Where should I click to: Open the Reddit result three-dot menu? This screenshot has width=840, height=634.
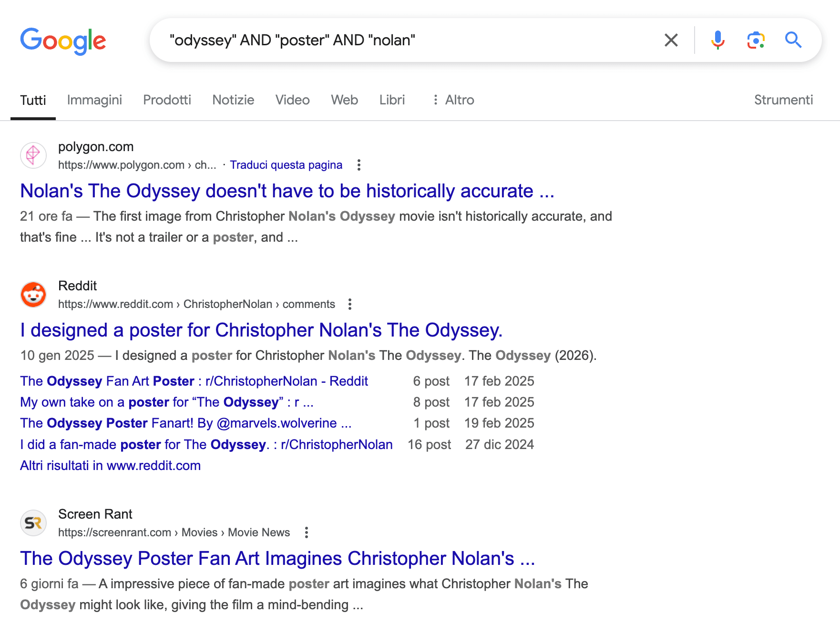[x=350, y=304]
